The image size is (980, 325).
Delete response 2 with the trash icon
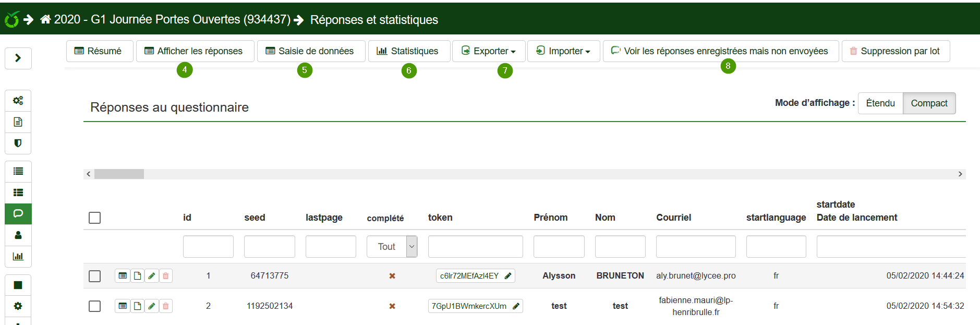click(166, 306)
